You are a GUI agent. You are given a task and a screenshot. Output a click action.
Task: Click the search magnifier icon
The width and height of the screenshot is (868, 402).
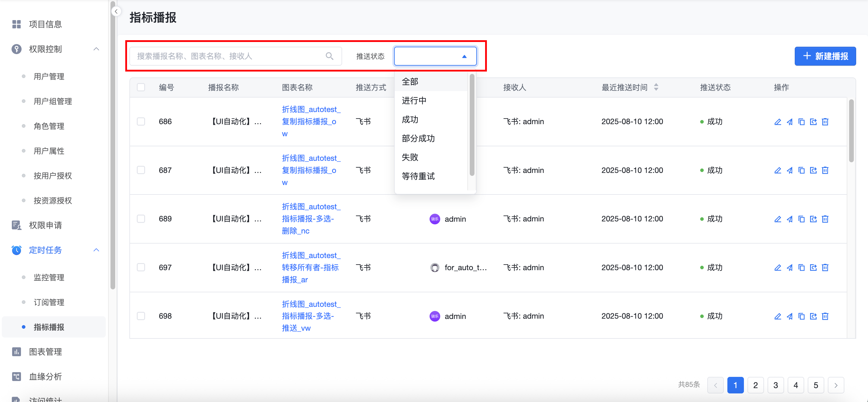329,56
